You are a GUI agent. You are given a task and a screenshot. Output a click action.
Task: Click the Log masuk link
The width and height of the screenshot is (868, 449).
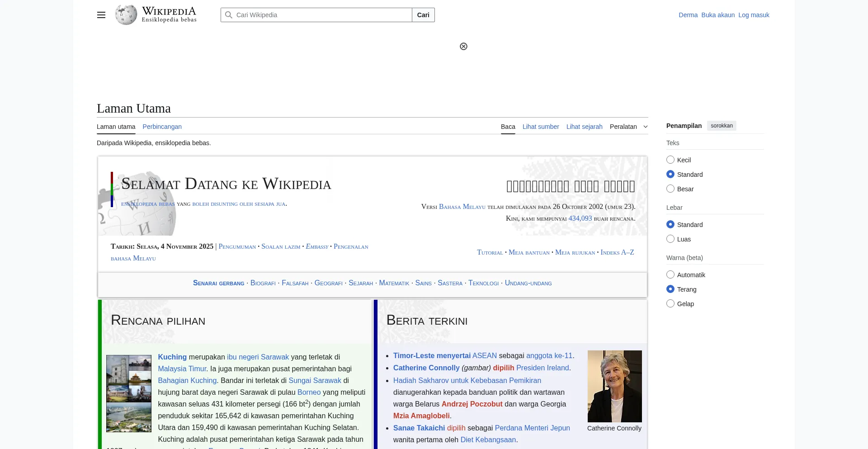coord(754,15)
